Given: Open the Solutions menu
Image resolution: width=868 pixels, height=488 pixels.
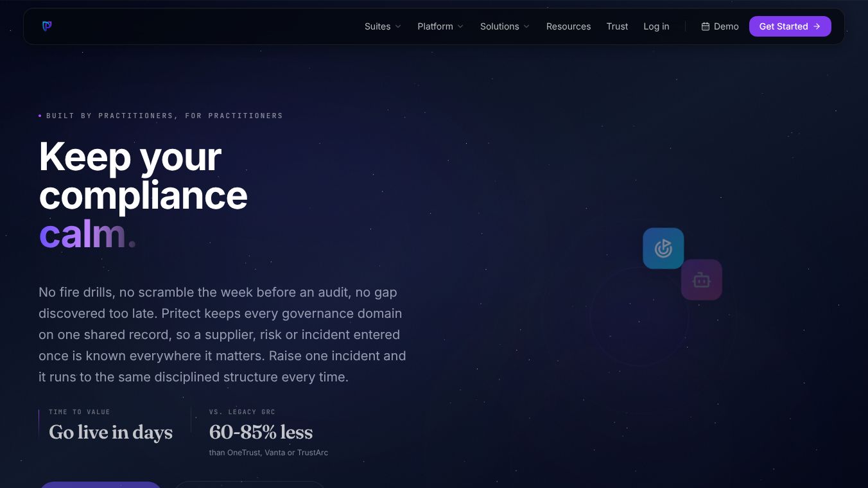Looking at the screenshot, I should 505,26.
